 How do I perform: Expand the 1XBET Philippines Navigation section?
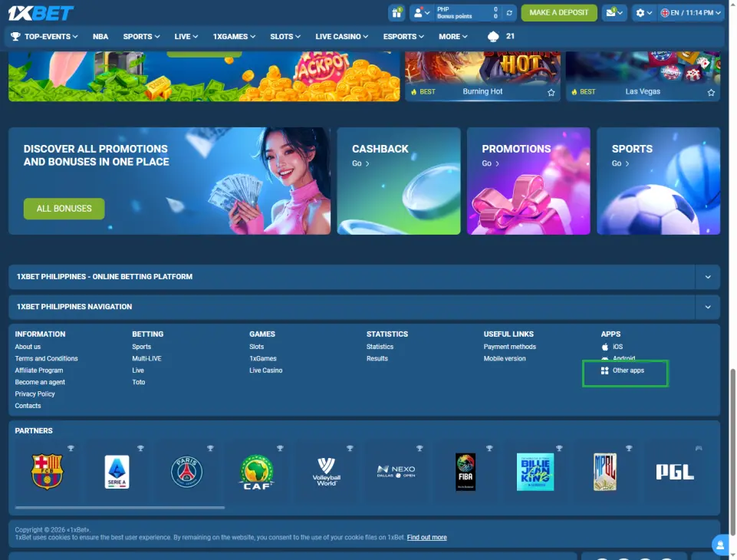[x=707, y=307]
